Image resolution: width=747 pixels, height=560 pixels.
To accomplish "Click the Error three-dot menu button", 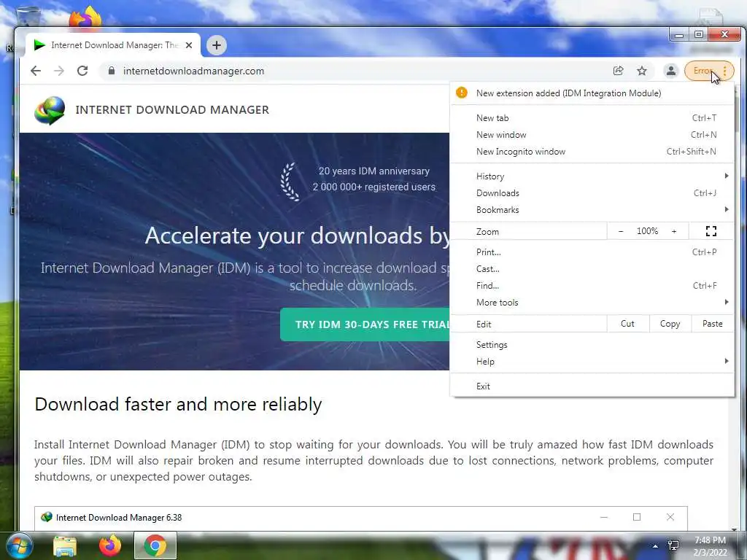I will (x=709, y=71).
